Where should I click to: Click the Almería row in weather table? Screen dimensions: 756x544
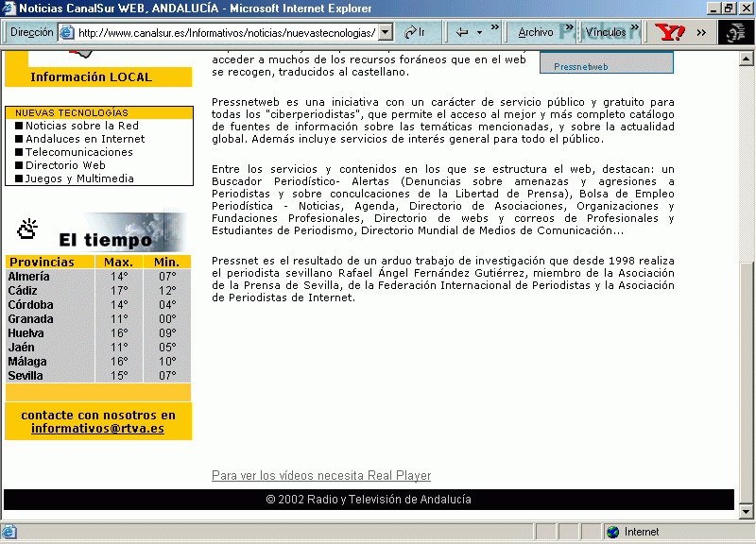pyautogui.click(x=98, y=277)
